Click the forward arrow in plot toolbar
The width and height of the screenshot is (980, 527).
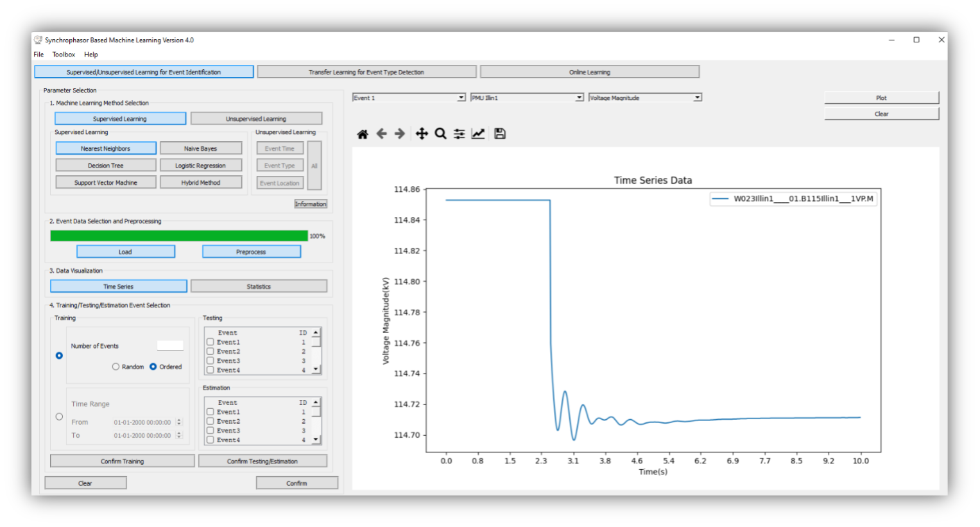(400, 134)
